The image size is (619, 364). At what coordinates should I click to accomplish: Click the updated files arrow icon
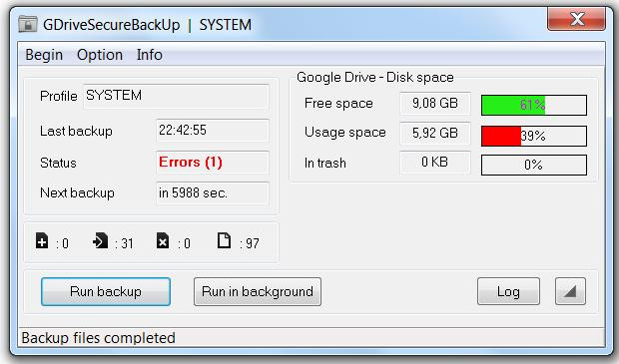point(100,240)
